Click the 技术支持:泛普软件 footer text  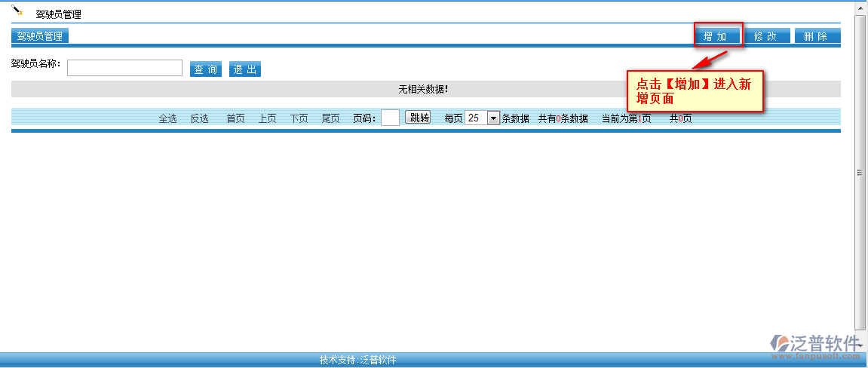pyautogui.click(x=357, y=360)
